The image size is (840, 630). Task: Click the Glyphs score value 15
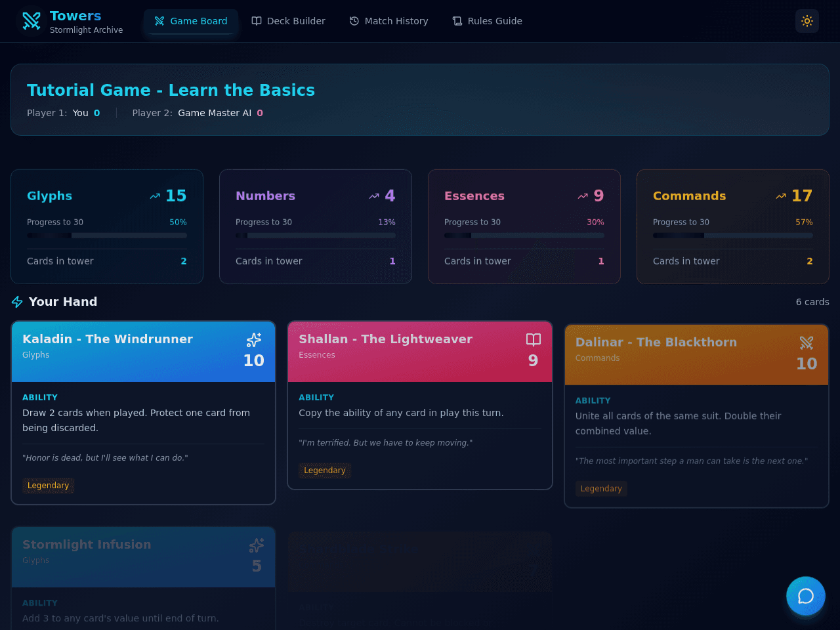(176, 196)
